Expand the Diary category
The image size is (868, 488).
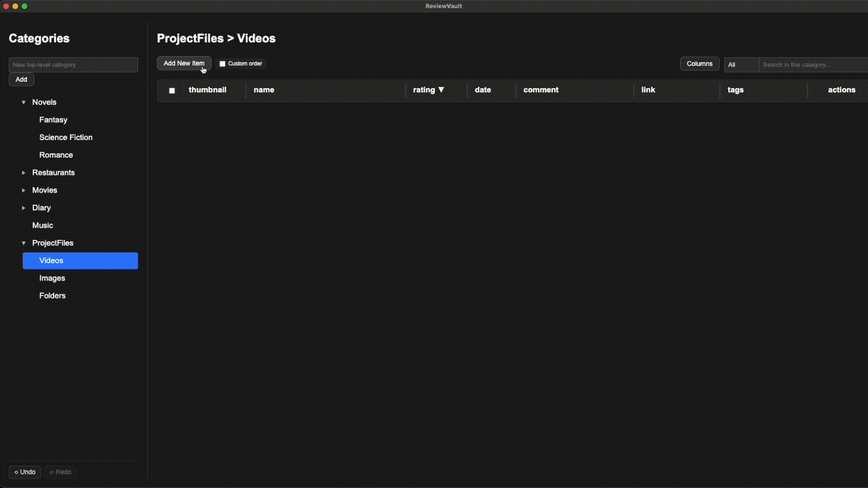[x=24, y=208]
